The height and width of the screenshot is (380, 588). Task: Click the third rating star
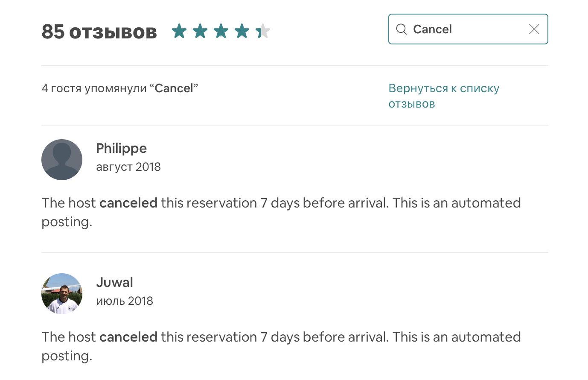pos(221,31)
